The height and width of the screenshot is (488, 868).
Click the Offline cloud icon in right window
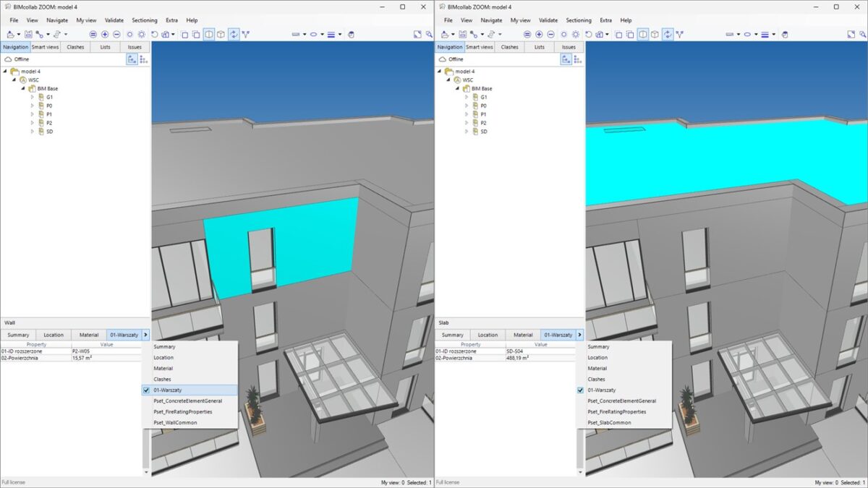(x=442, y=59)
